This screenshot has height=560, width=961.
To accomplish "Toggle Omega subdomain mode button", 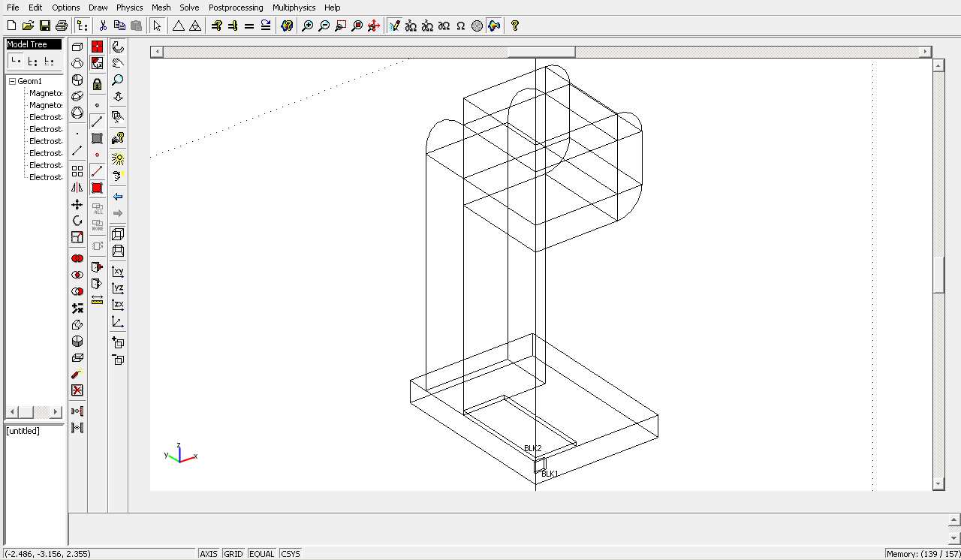I will 461,26.
